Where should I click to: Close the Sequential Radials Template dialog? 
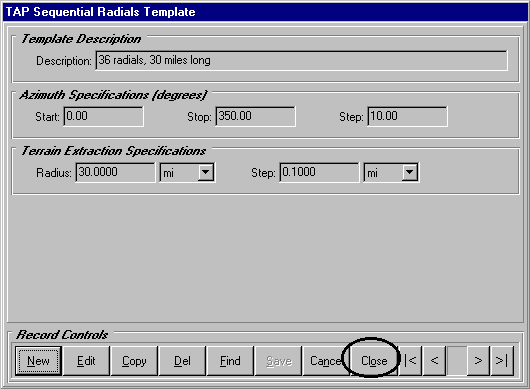coord(374,361)
